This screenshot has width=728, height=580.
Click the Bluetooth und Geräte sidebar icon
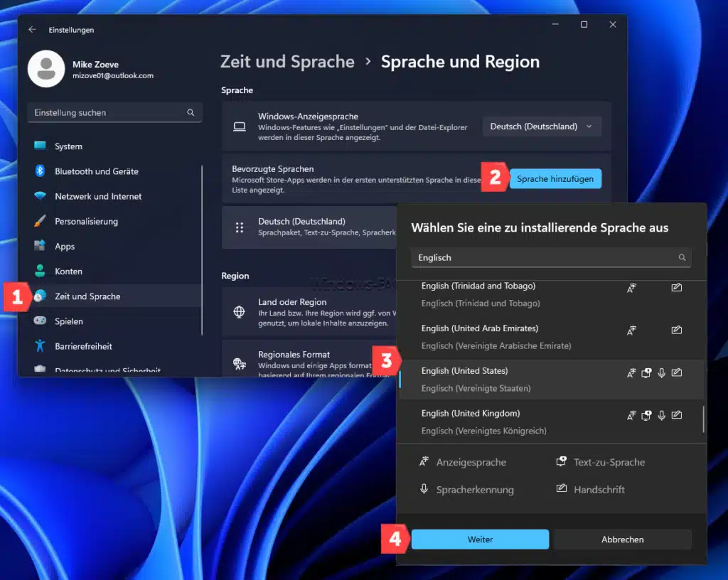[40, 171]
